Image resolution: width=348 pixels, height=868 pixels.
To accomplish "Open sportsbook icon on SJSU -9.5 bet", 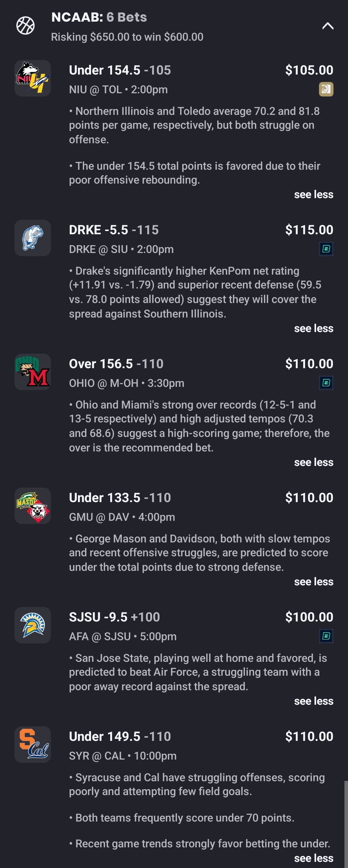I will 326,636.
